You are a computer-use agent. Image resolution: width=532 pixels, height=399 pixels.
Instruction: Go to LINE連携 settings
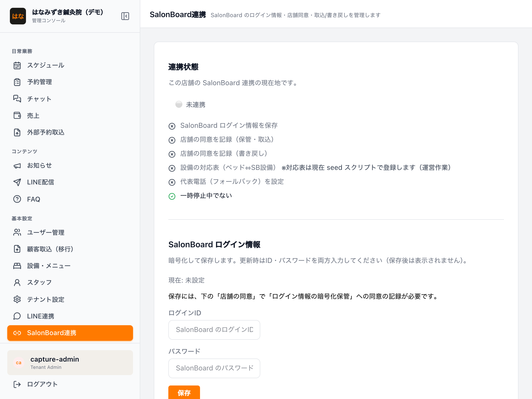(70, 316)
